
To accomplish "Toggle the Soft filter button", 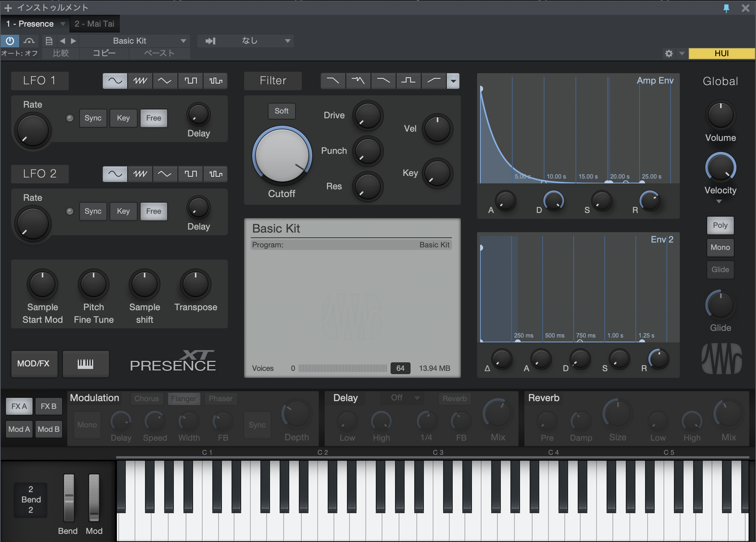I will pos(281,111).
